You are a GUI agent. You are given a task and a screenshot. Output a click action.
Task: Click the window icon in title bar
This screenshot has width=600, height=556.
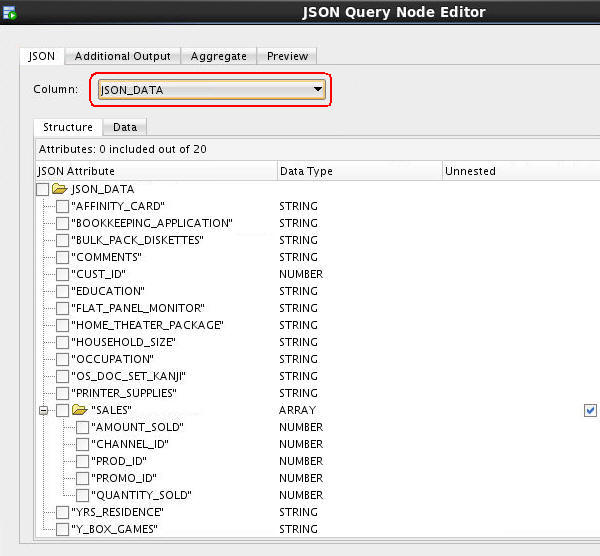point(9,14)
